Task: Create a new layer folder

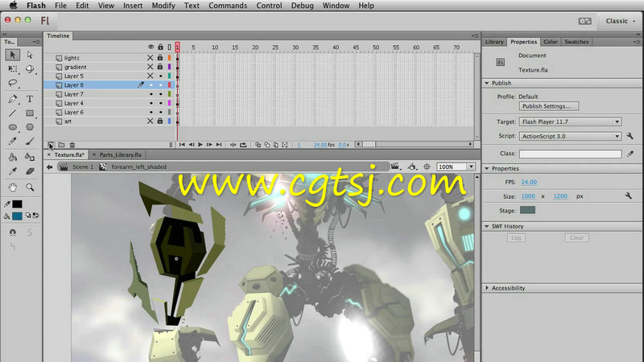Action: pyautogui.click(x=61, y=145)
